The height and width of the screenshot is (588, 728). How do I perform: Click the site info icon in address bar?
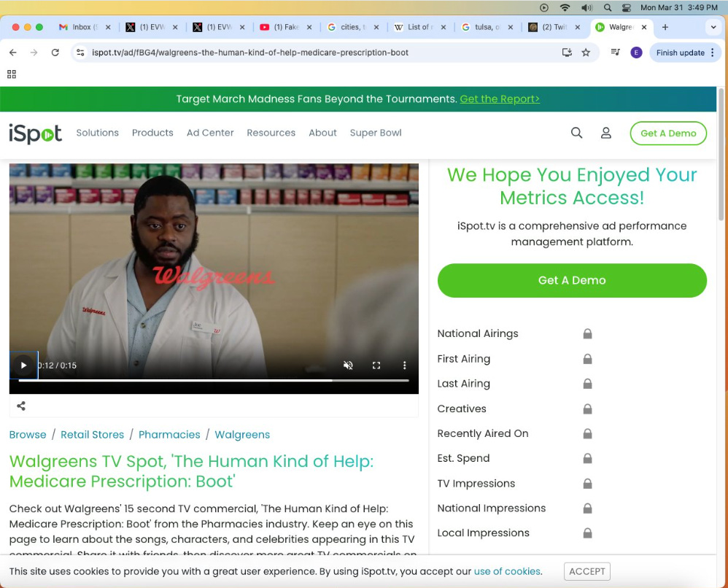pos(81,53)
